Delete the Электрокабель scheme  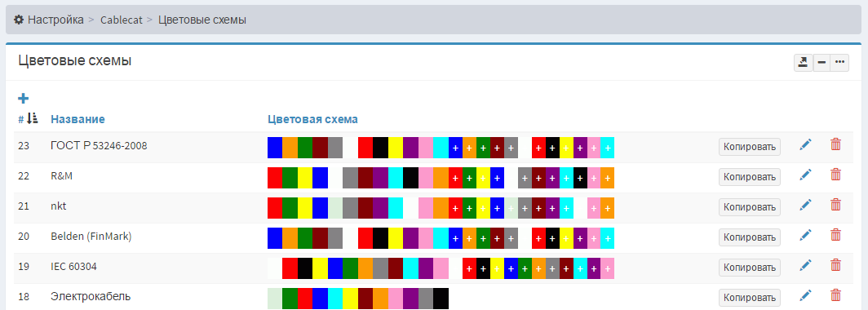point(836,296)
